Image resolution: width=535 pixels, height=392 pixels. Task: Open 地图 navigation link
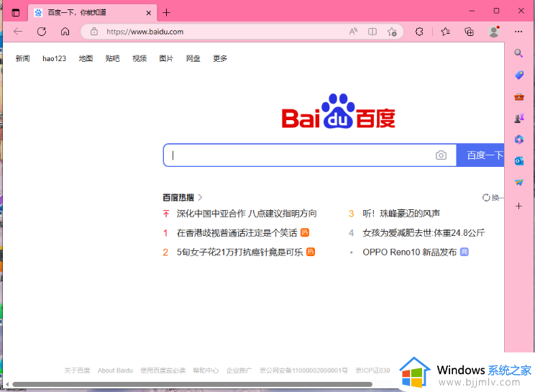click(86, 59)
